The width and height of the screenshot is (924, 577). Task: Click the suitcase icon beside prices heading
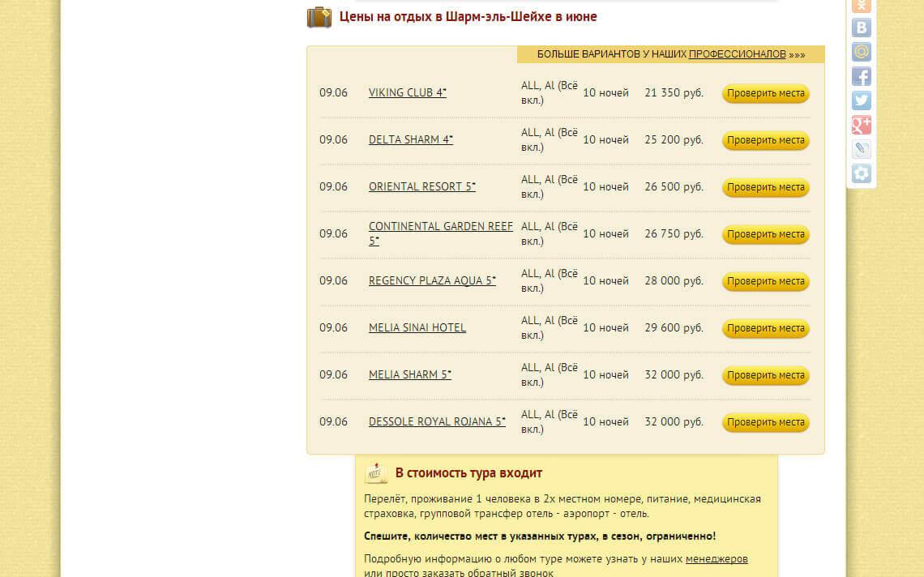tap(319, 17)
